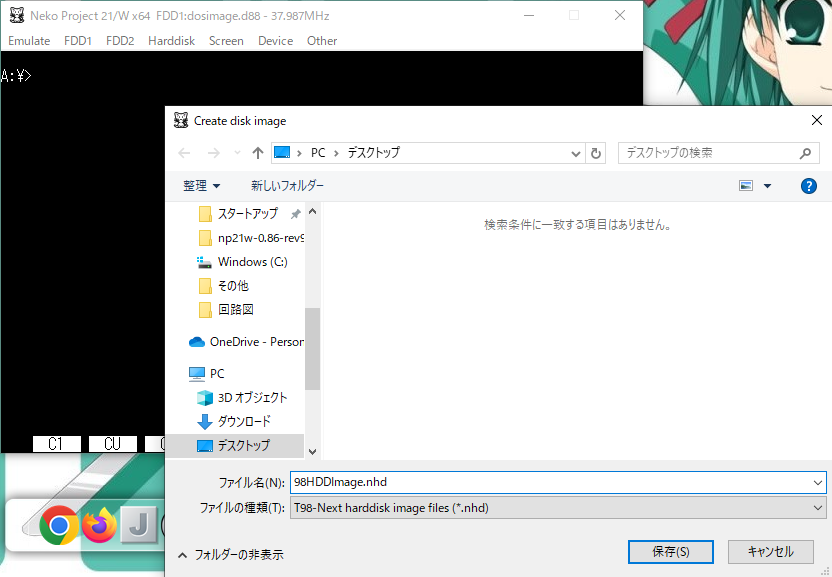Open Google Chrome from the taskbar
The width and height of the screenshot is (832, 577).
point(58,523)
